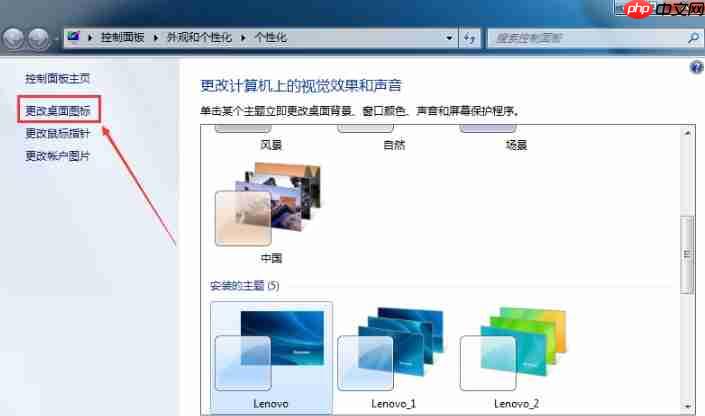Open 控制面板主页 link
This screenshot has width=705, height=416.
coord(58,78)
